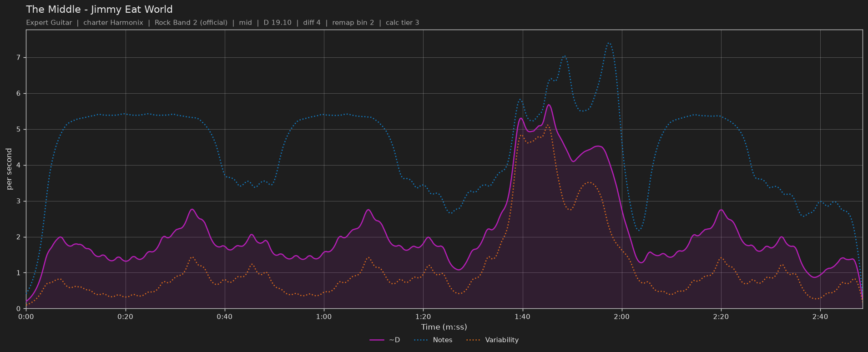Click the y-axis tick label 5
This screenshot has width=868, height=352.
coord(19,129)
